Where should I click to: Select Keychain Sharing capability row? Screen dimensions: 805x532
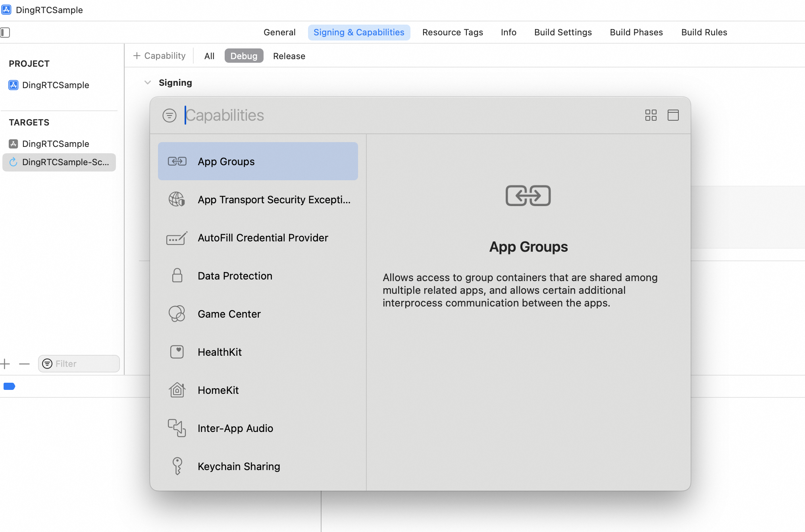[x=258, y=466]
